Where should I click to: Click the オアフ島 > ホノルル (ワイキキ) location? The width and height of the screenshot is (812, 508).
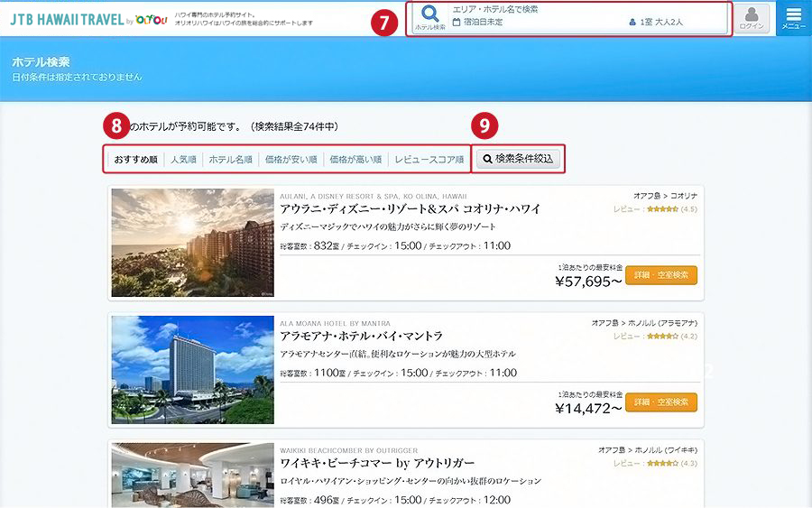tap(648, 450)
